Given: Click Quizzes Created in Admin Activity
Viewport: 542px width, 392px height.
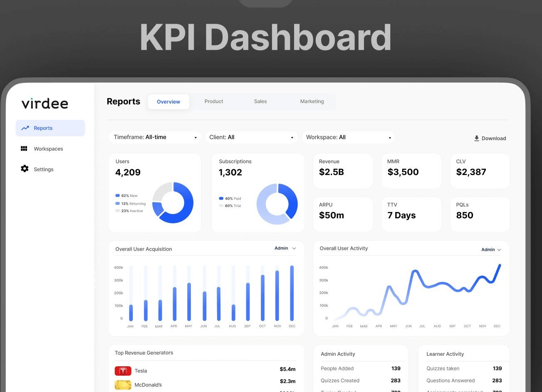Looking at the screenshot, I should coord(340,380).
